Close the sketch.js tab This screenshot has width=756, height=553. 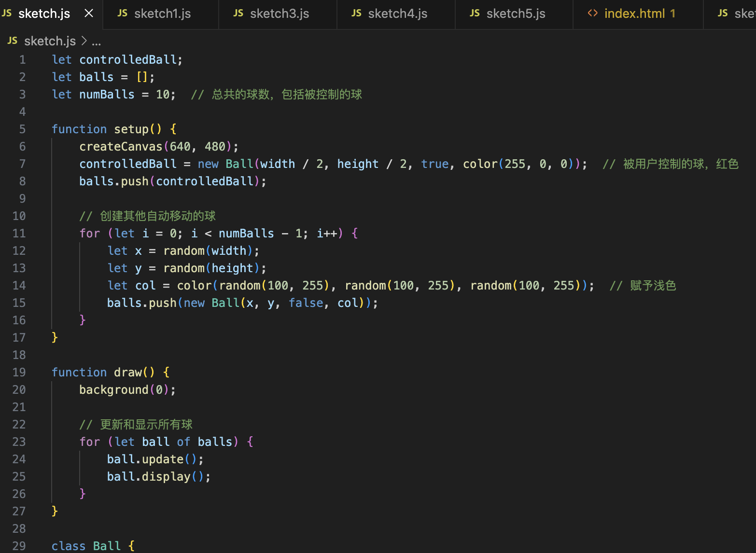click(x=88, y=13)
